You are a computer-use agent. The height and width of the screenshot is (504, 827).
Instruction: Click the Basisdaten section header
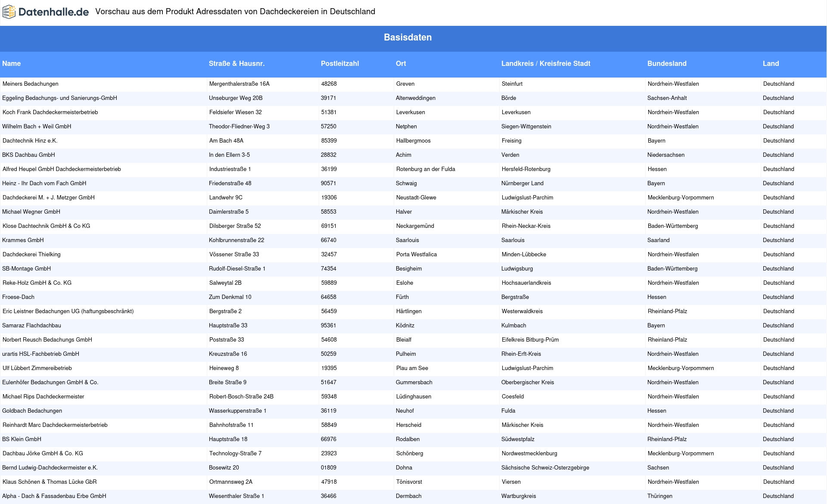[x=407, y=37]
